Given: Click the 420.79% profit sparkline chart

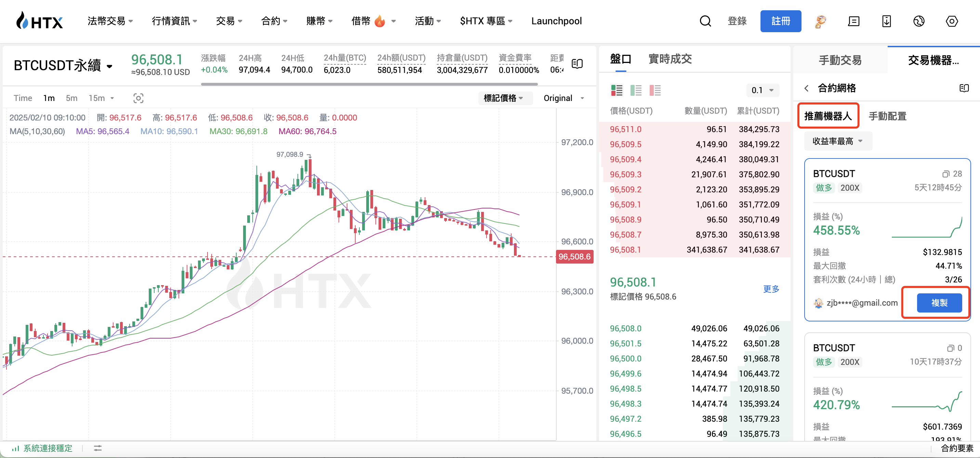Looking at the screenshot, I should (x=927, y=402).
